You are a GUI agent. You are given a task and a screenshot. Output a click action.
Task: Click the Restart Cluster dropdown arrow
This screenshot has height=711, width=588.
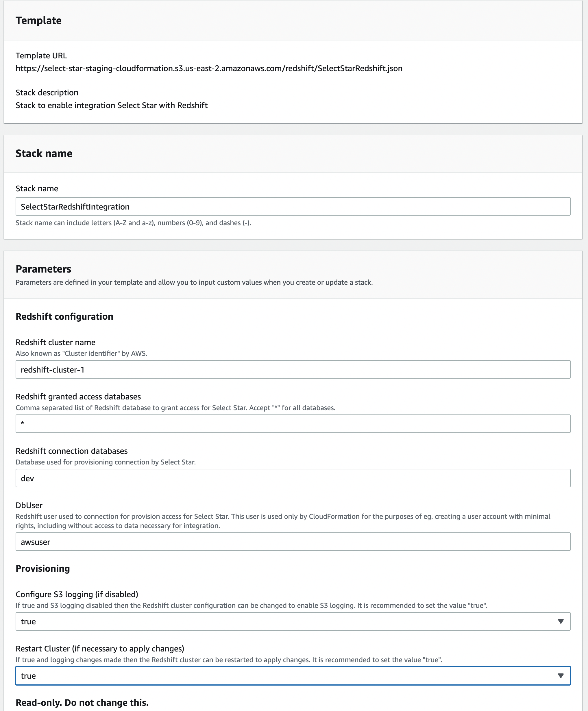click(x=561, y=676)
